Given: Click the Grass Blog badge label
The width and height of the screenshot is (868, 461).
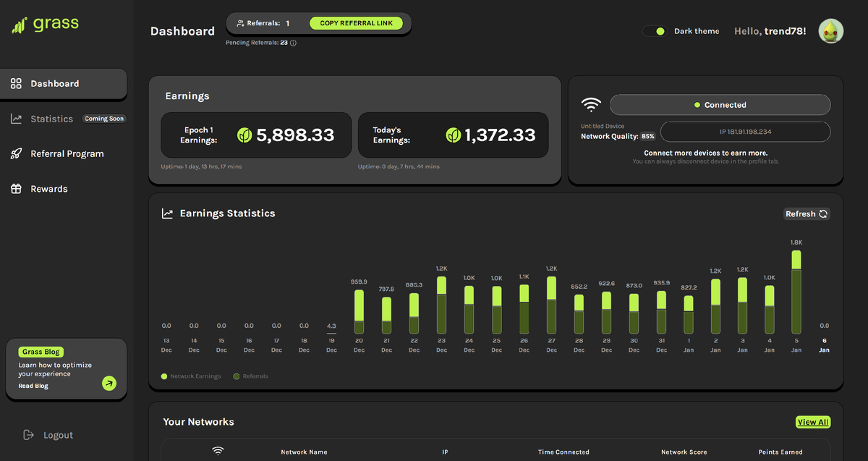Looking at the screenshot, I should [x=41, y=352].
